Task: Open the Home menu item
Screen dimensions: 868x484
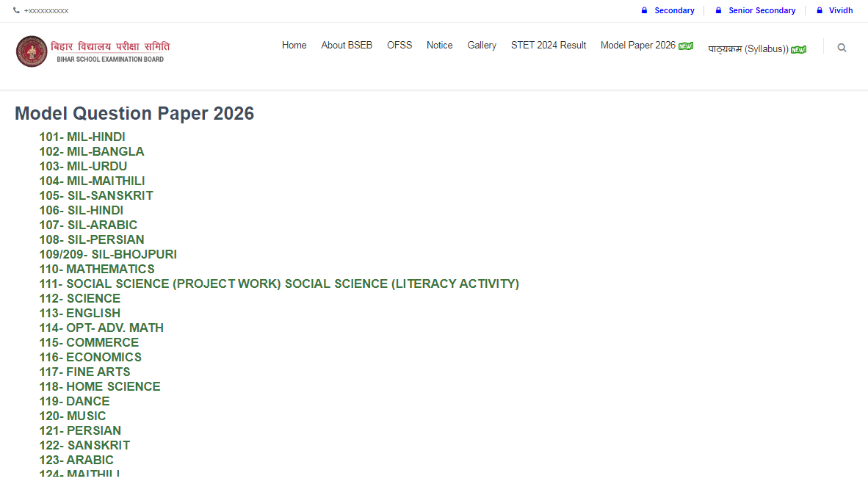Action: 294,45
